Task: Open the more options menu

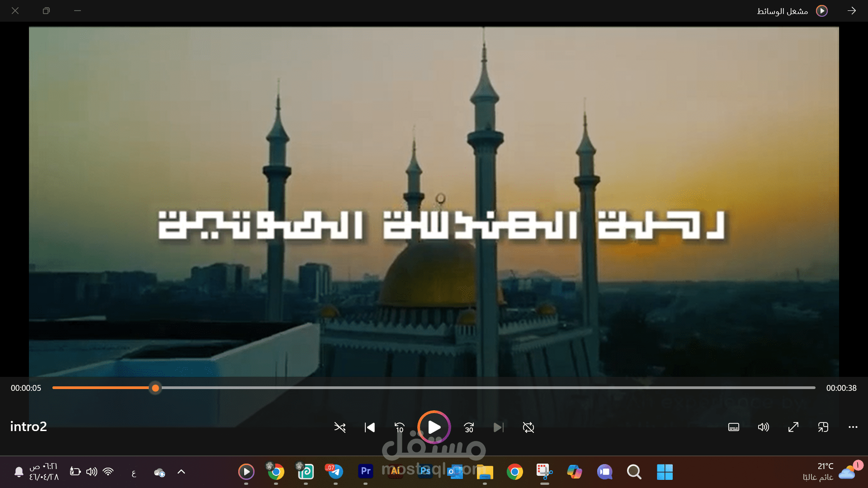Action: (x=853, y=427)
